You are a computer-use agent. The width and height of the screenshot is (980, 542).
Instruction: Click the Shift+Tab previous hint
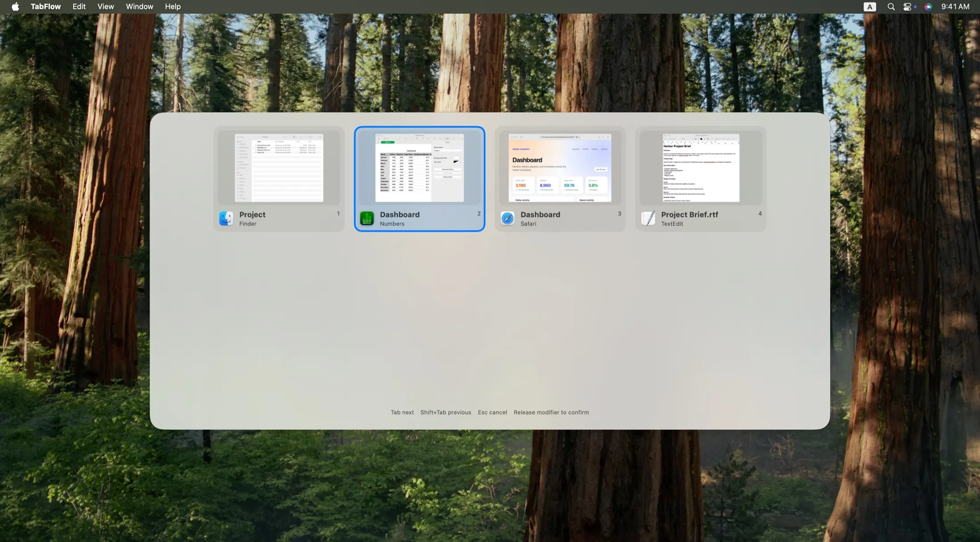click(x=445, y=412)
